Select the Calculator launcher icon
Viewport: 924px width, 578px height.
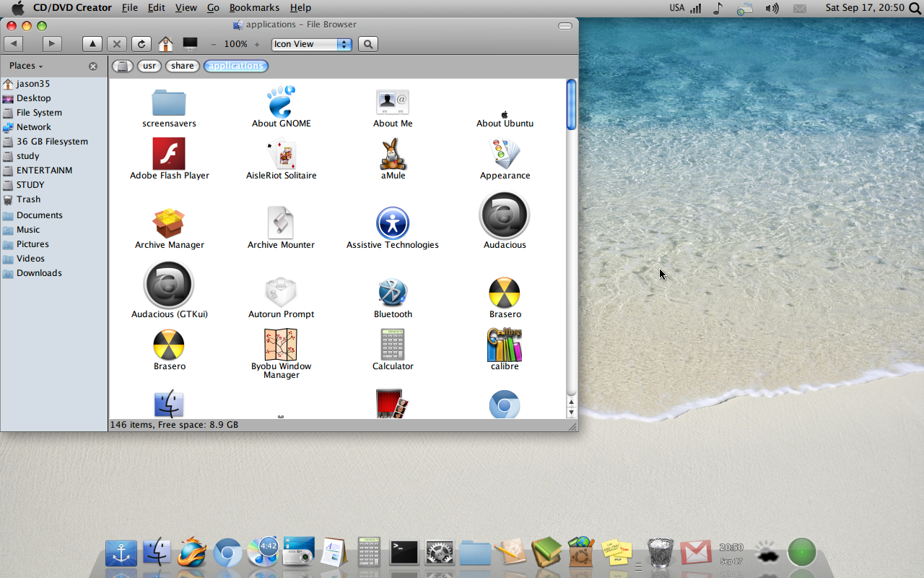point(393,344)
